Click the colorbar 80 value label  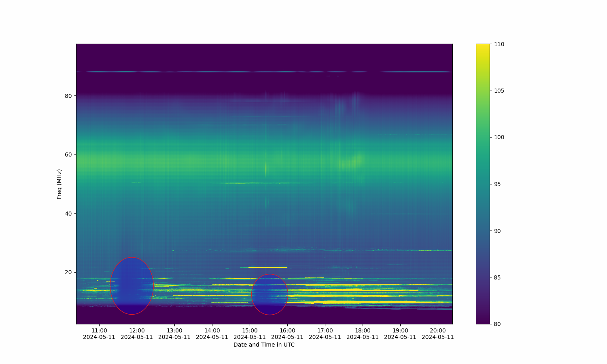point(497,324)
